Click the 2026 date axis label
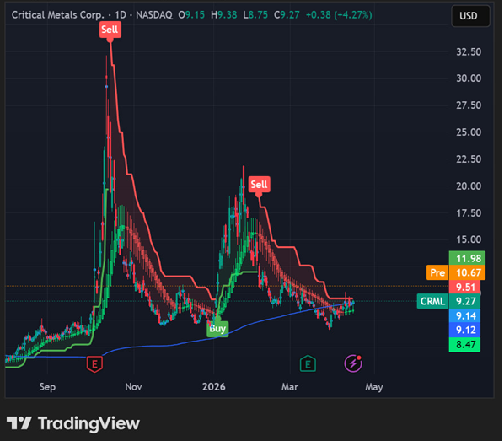Image resolution: width=504 pixels, height=441 pixels. click(x=214, y=387)
